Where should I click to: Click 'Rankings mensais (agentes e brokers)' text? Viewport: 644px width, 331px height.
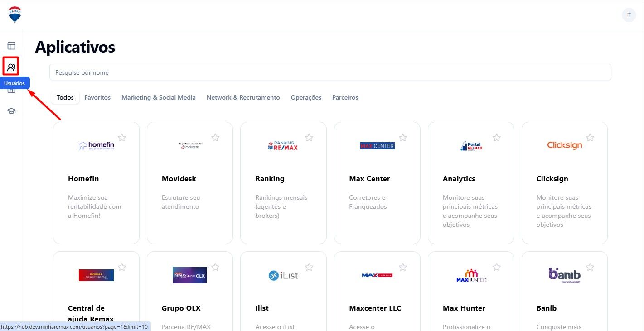click(281, 206)
